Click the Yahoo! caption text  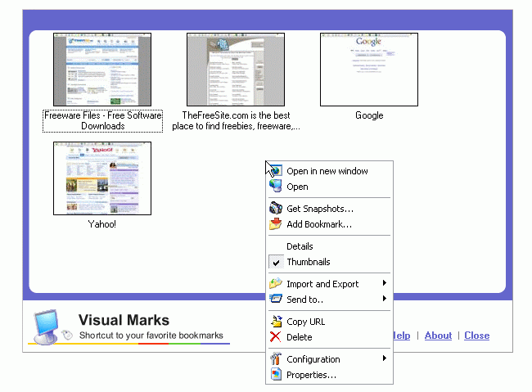click(101, 224)
